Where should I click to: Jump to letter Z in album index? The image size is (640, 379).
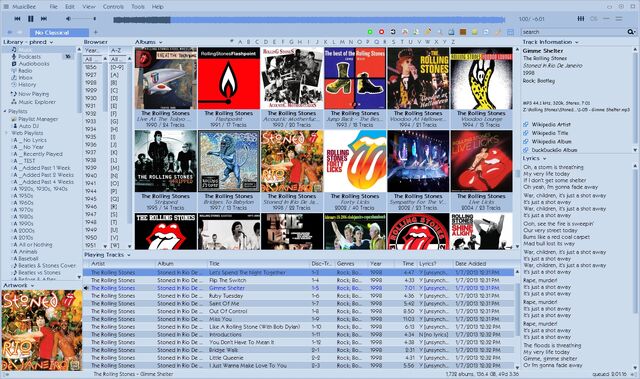pos(453,42)
